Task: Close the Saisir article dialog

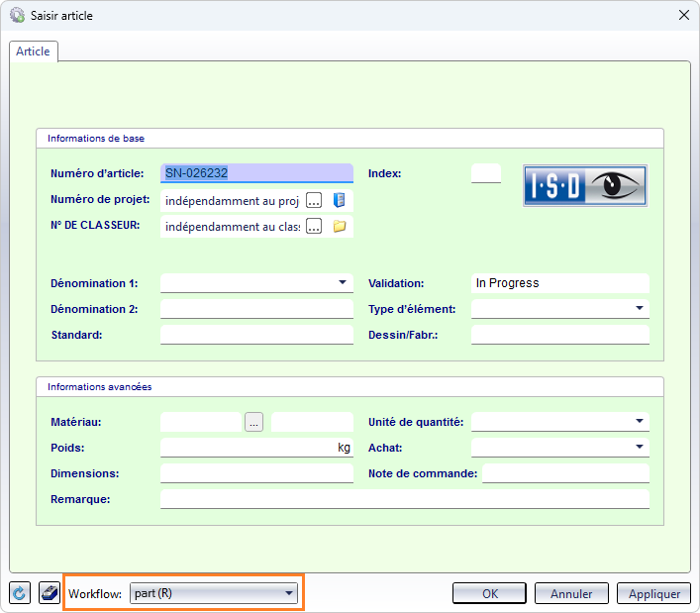Action: pyautogui.click(x=684, y=15)
